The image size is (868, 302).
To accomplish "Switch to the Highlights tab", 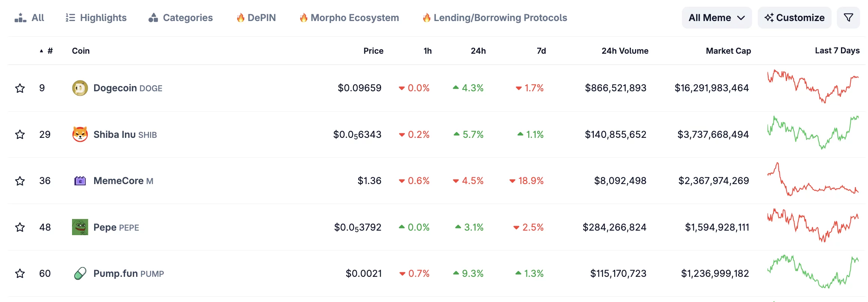I will pyautogui.click(x=96, y=18).
